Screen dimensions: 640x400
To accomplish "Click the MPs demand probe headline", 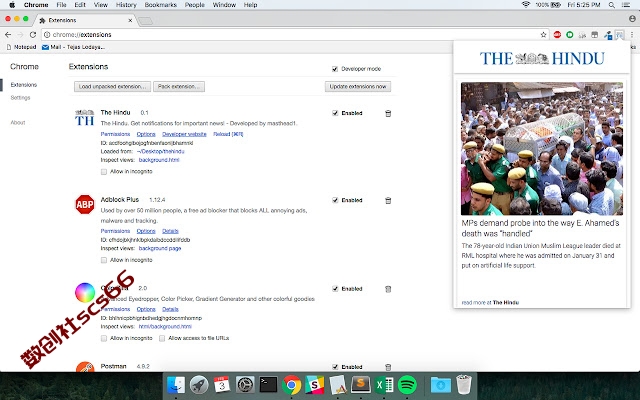I will pos(540,228).
